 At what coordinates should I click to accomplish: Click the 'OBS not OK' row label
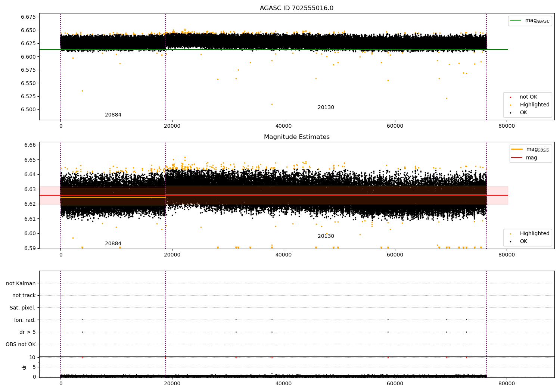pos(21,344)
